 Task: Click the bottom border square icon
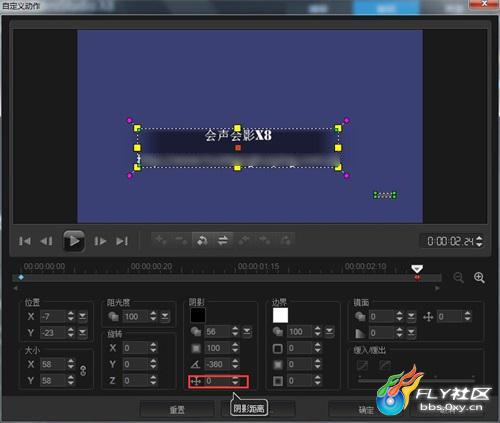(x=278, y=381)
